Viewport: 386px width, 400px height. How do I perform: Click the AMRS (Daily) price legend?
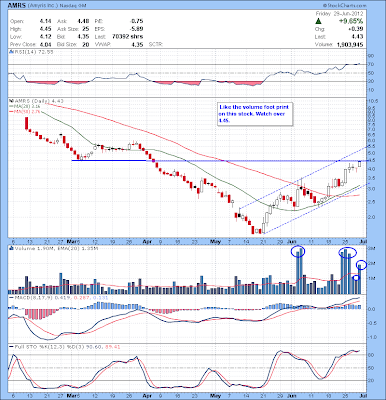38,100
